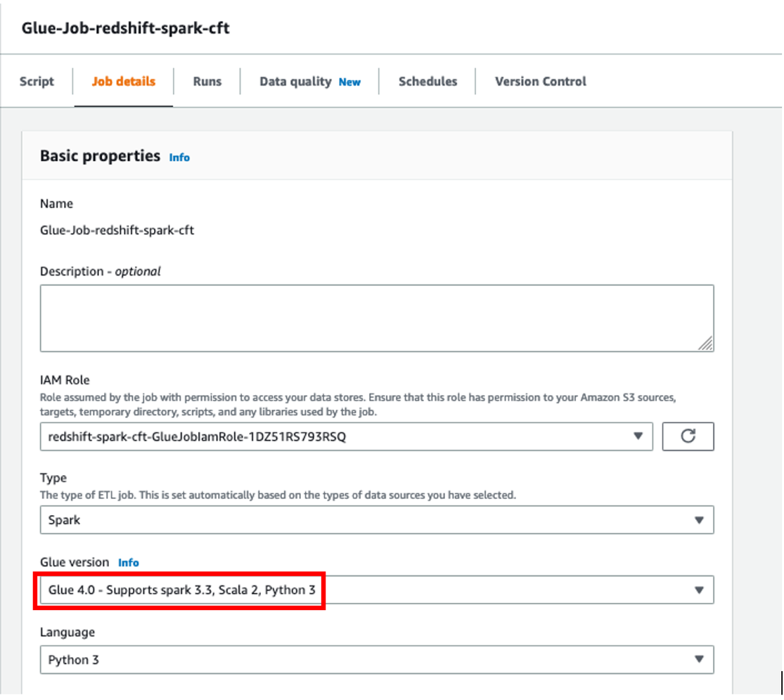This screenshot has width=784, height=700.
Task: Click the Language dropdown arrow icon
Action: pos(699,659)
